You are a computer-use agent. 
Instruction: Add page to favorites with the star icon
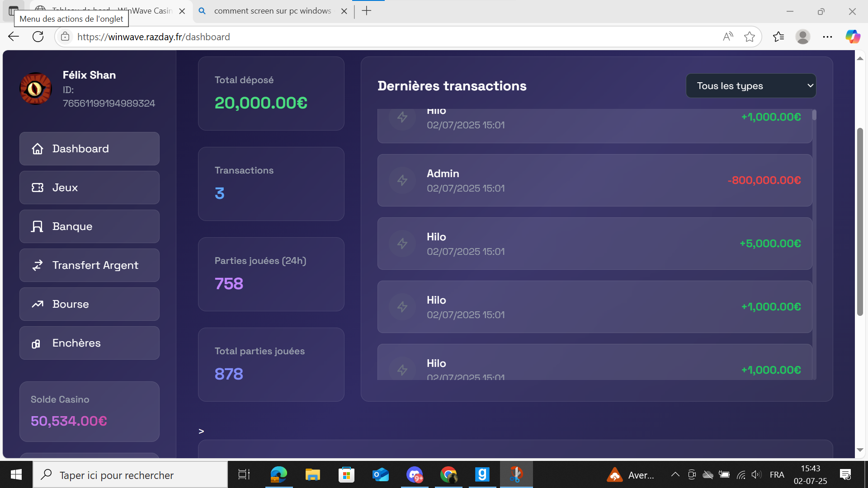750,37
